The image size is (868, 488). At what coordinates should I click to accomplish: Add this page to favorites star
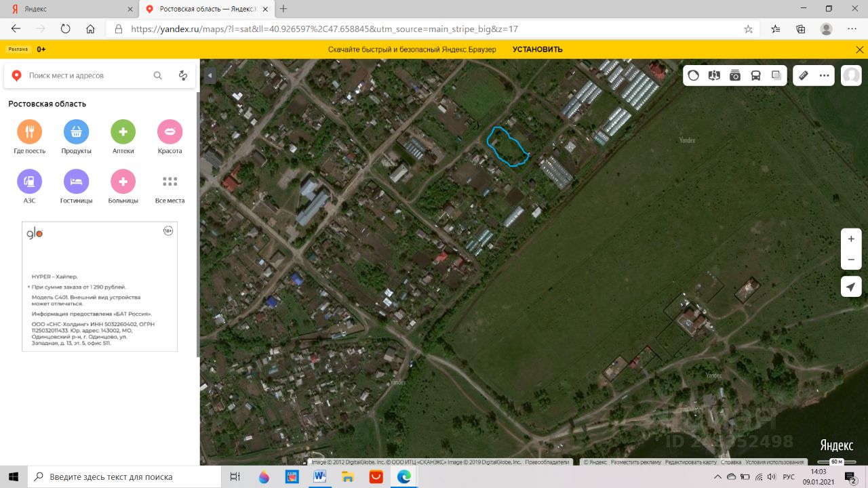(748, 29)
